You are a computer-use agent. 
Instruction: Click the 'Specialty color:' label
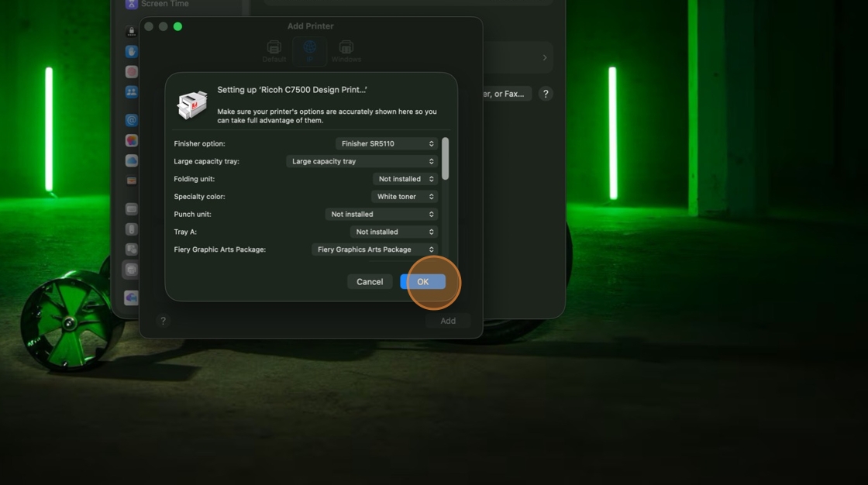point(199,197)
